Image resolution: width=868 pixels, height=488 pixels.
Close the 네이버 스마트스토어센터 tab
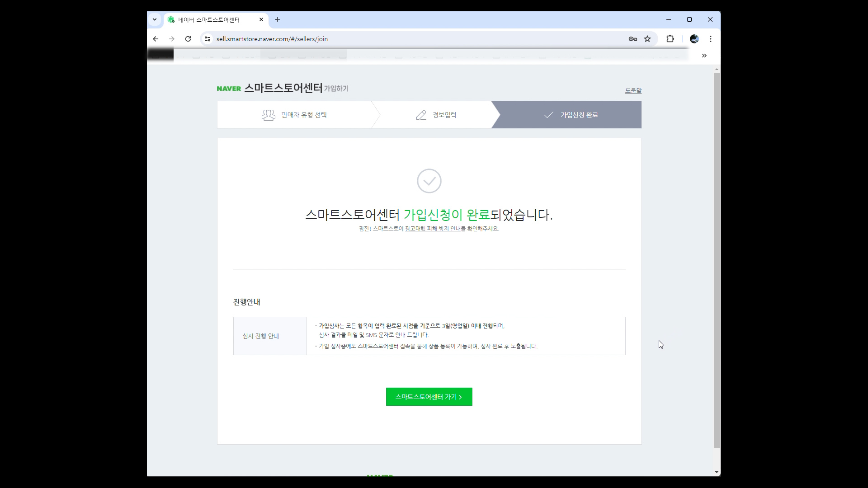pos(261,19)
